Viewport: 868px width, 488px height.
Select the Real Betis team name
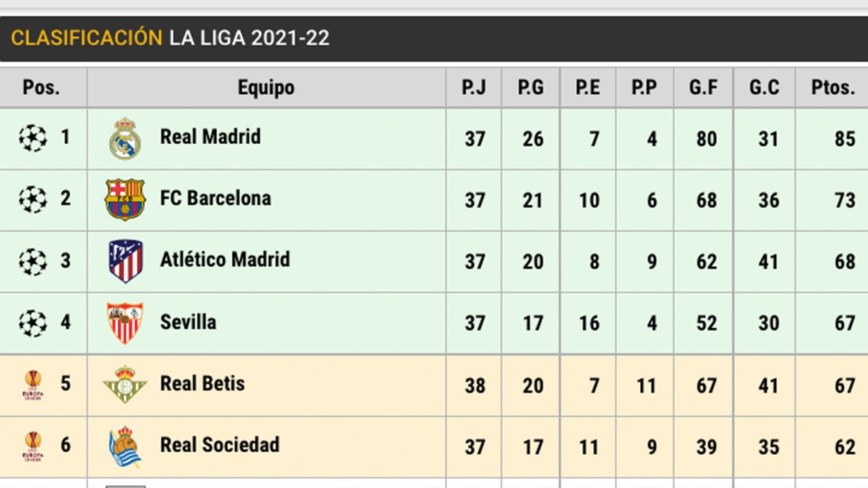(203, 383)
